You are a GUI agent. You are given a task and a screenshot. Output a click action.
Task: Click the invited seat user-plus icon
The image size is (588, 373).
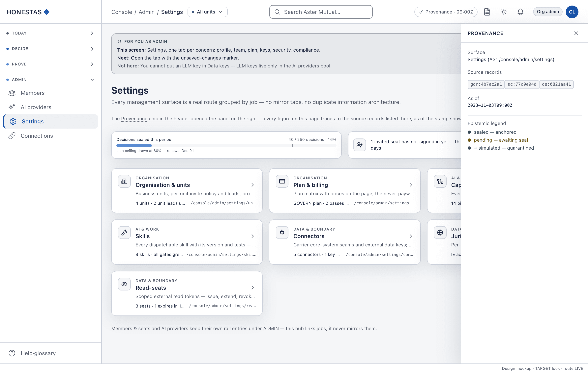pos(359,145)
